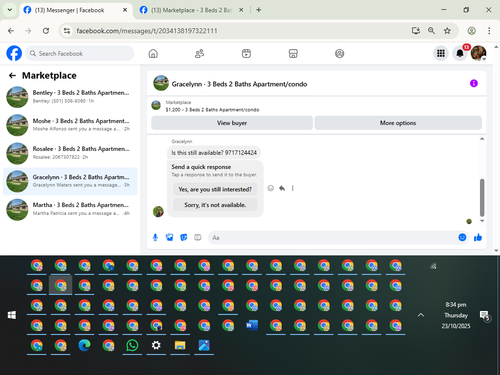Open the GIF picker icon
The image size is (500, 375).
(x=198, y=237)
